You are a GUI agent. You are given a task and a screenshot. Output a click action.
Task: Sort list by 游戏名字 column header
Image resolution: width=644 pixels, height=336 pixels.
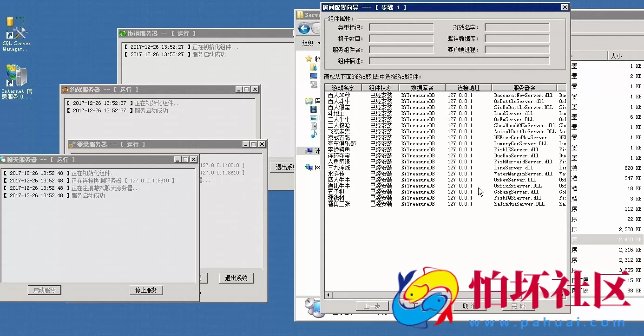pos(346,88)
